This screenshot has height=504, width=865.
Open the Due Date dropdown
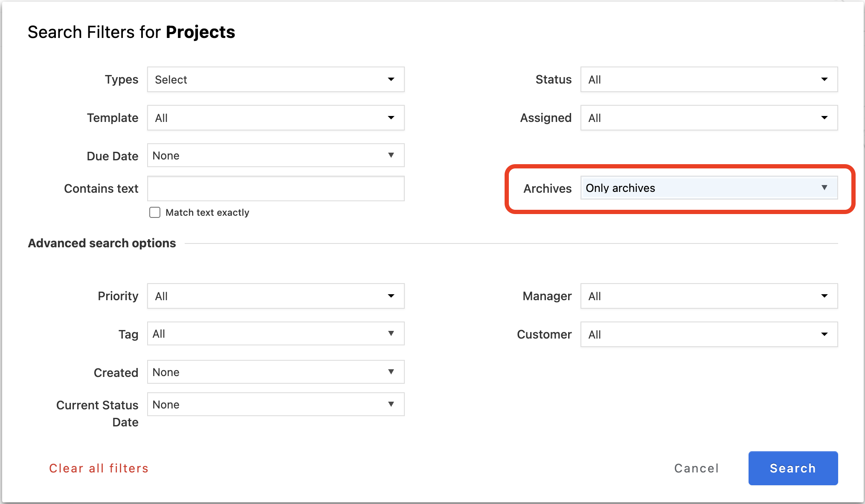tap(276, 156)
